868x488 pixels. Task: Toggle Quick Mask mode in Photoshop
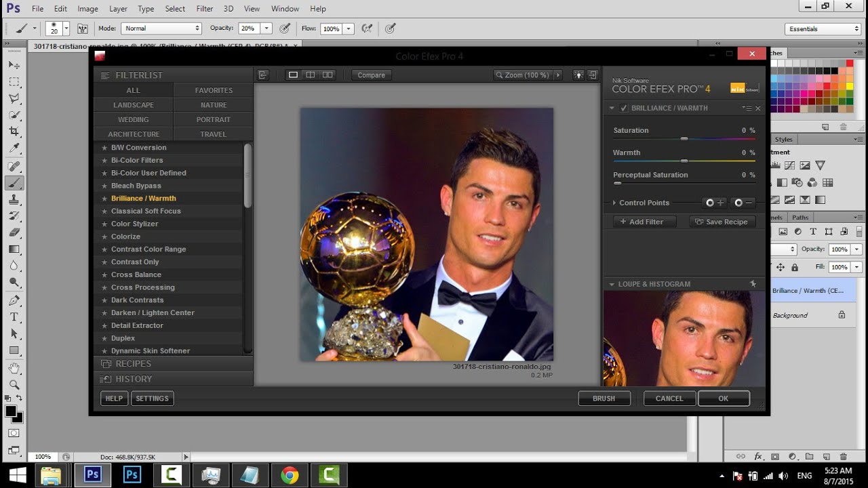click(x=14, y=433)
